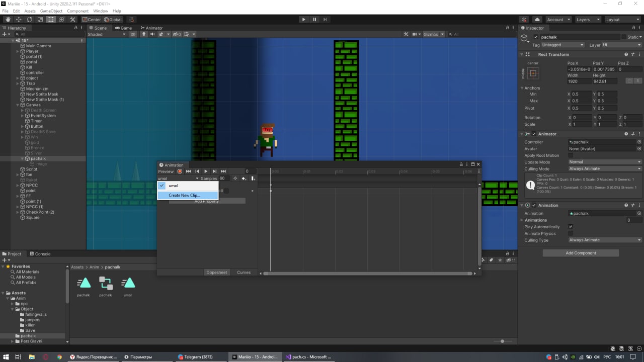Toggle scene audio speaker icon
The image size is (644, 362).
coord(152,35)
